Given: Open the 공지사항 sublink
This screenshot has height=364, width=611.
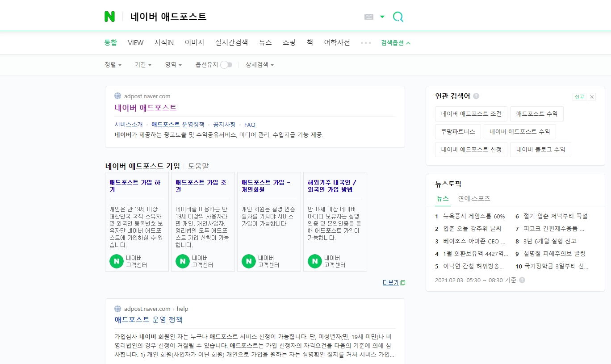Looking at the screenshot, I should (x=224, y=125).
